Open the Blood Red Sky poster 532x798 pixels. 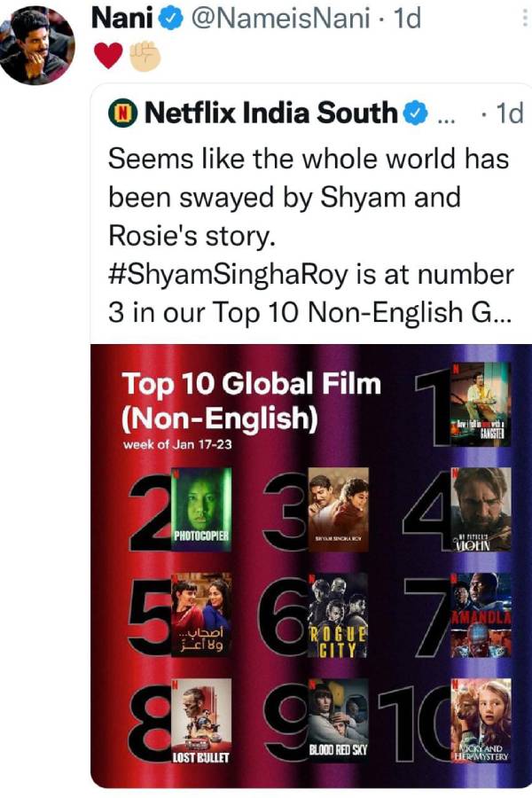(339, 720)
